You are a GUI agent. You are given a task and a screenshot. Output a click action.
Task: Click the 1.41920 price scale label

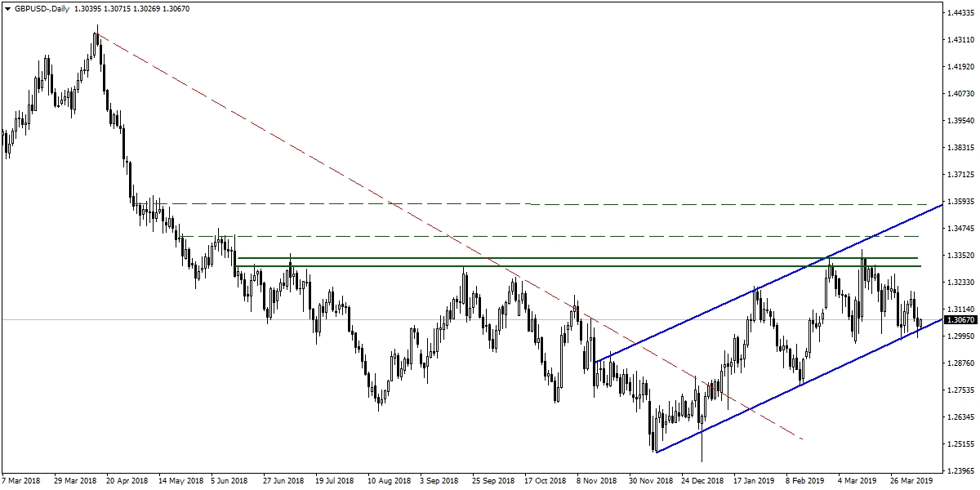(962, 67)
